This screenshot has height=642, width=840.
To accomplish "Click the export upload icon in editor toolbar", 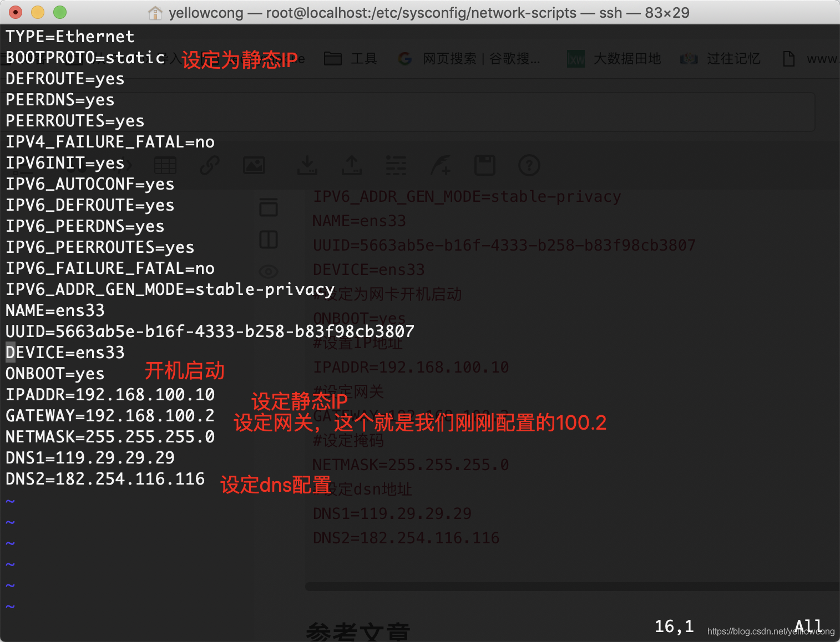I will 352,165.
